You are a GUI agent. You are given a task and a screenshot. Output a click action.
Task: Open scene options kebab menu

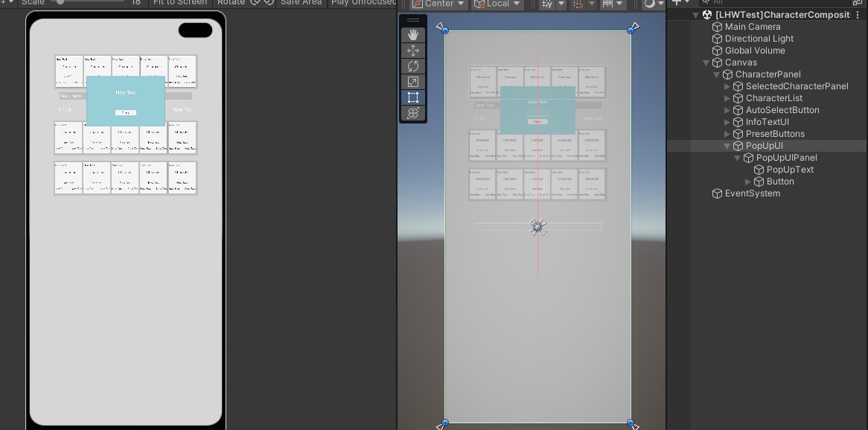[x=858, y=15]
